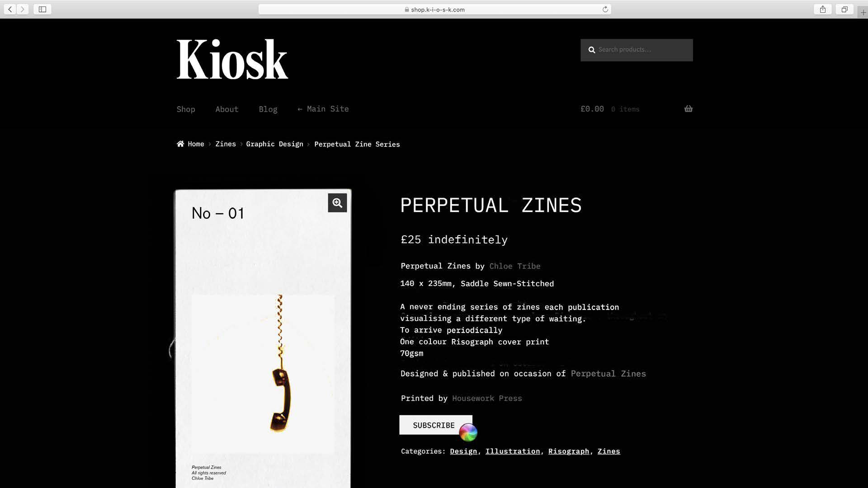Viewport: 868px width, 488px height.
Task: Show all tabs overview icon
Action: [x=844, y=9]
